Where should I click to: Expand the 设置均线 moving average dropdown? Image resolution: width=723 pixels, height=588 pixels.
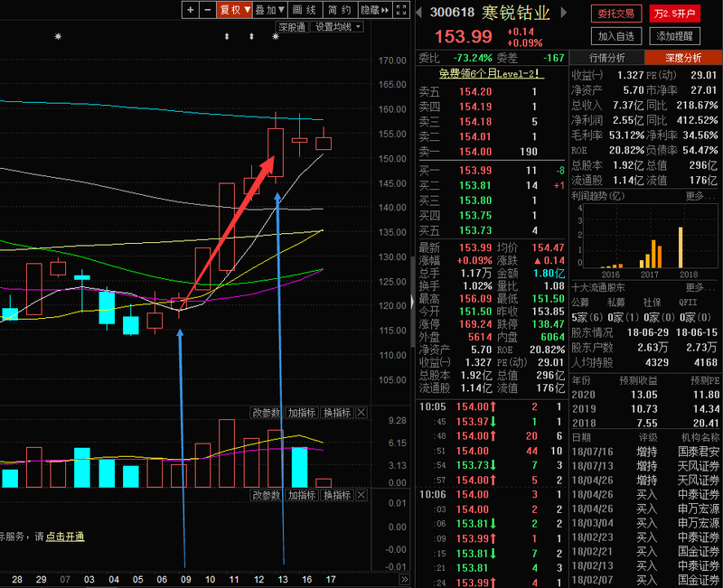(x=336, y=27)
